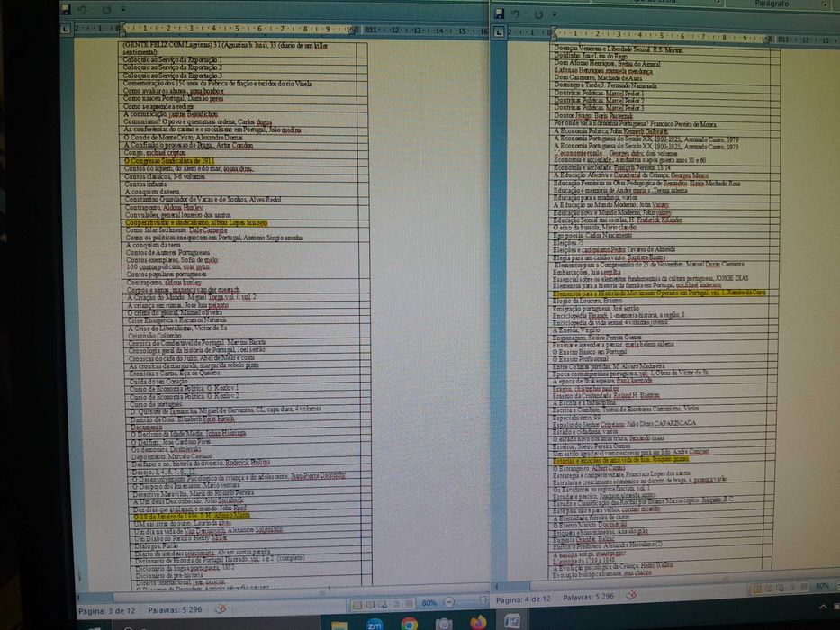Open Zoom app from the taskbar
Viewport: 840px width, 630px height.
(x=374, y=624)
